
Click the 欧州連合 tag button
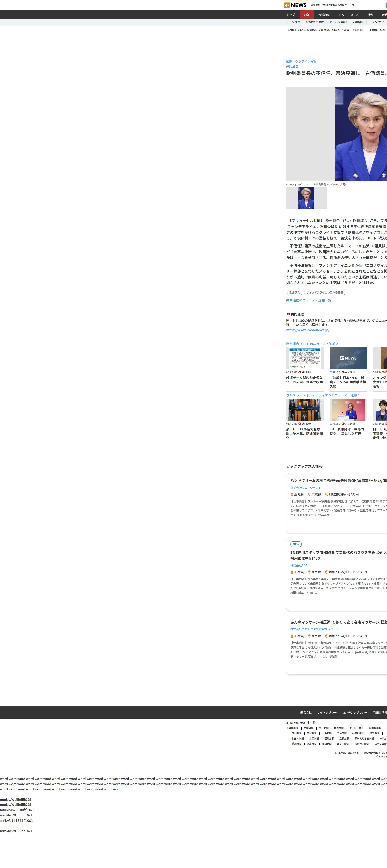pos(294,292)
